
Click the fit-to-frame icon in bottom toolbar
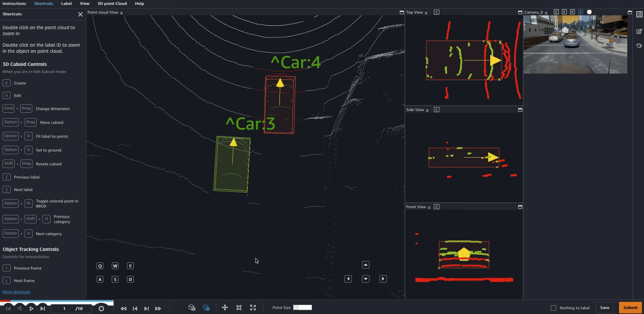click(x=239, y=307)
